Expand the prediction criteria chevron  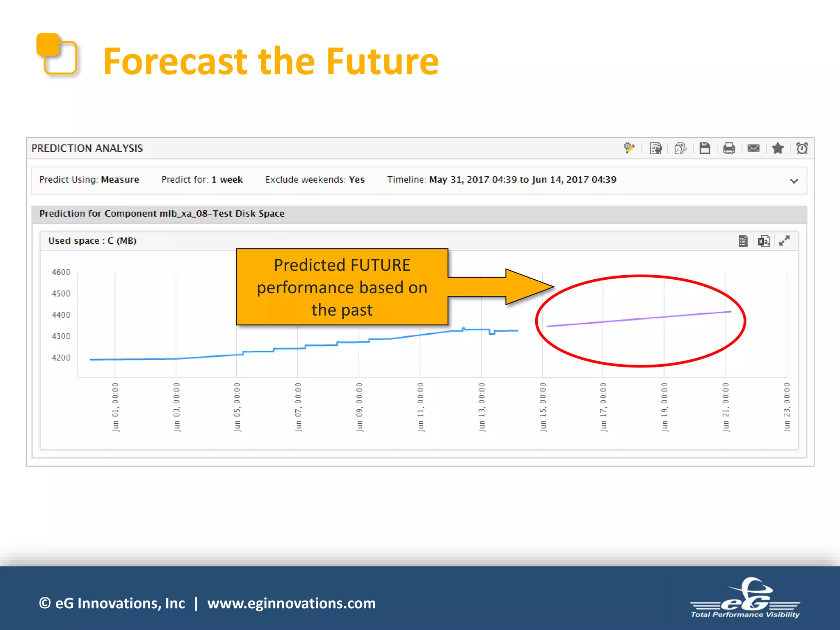[794, 181]
